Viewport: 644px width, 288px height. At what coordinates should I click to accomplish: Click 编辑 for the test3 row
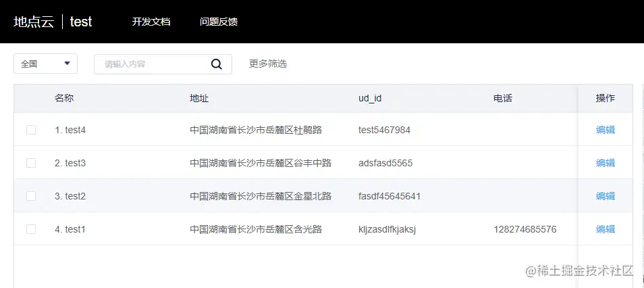pyautogui.click(x=606, y=163)
